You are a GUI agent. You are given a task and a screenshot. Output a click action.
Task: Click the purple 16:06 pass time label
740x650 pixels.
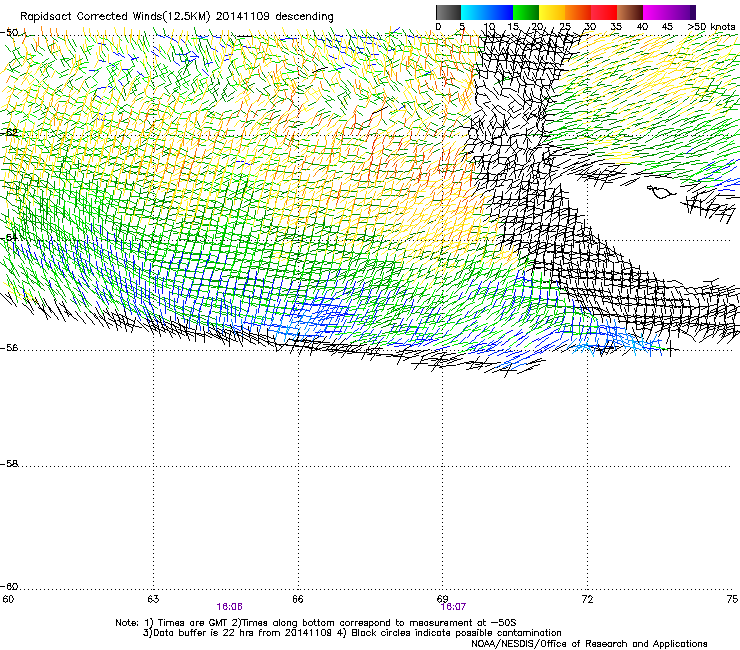(x=229, y=607)
